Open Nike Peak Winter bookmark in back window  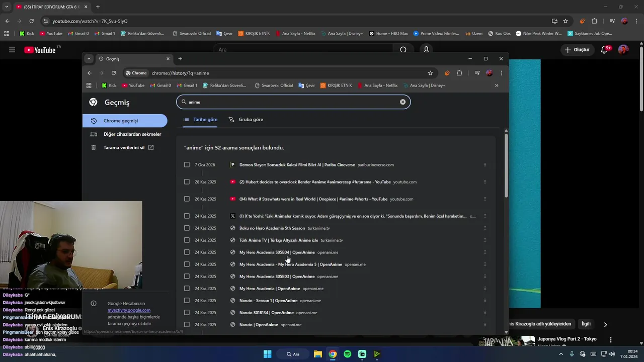pos(538,34)
